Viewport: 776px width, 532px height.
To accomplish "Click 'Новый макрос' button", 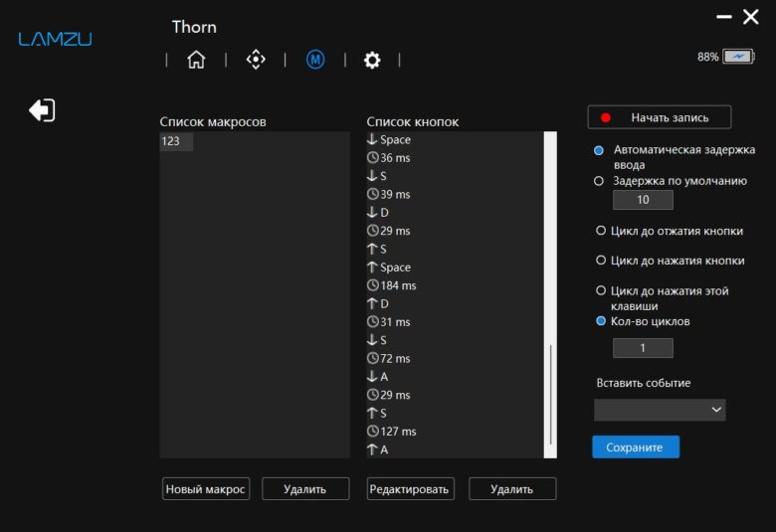I will point(205,489).
